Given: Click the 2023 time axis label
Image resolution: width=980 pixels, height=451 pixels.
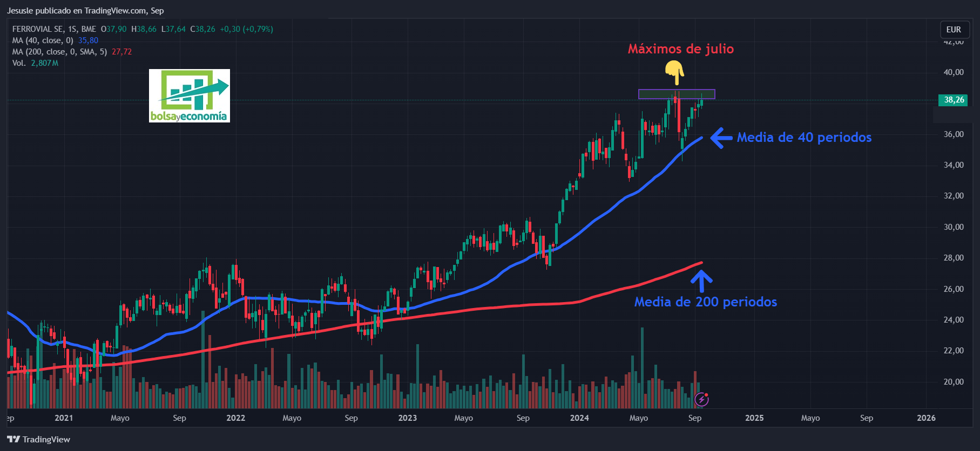Looking at the screenshot, I should 408,418.
